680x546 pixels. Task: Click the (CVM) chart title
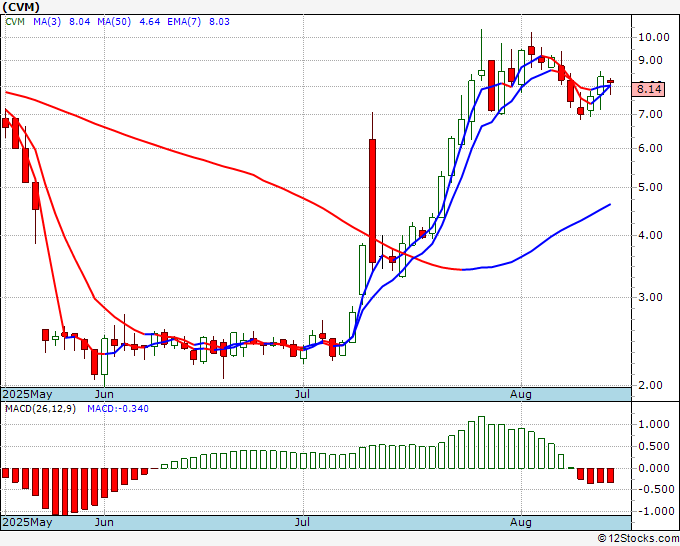click(21, 7)
